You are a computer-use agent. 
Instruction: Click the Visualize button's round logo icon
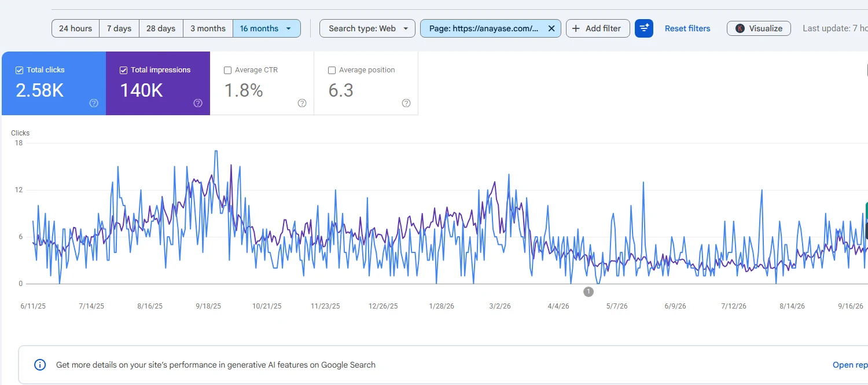coord(740,28)
